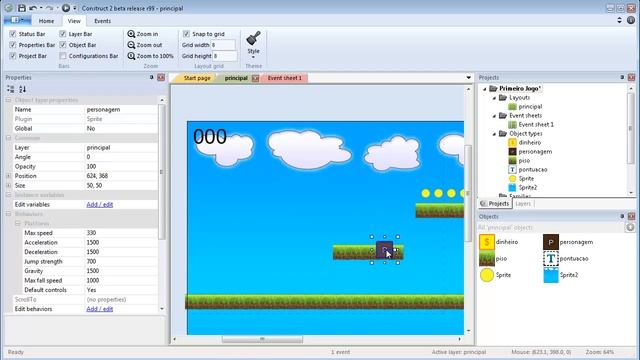Toggle the Object Bar checkbox
Image resolution: width=640 pixels, height=360 pixels.
62,45
